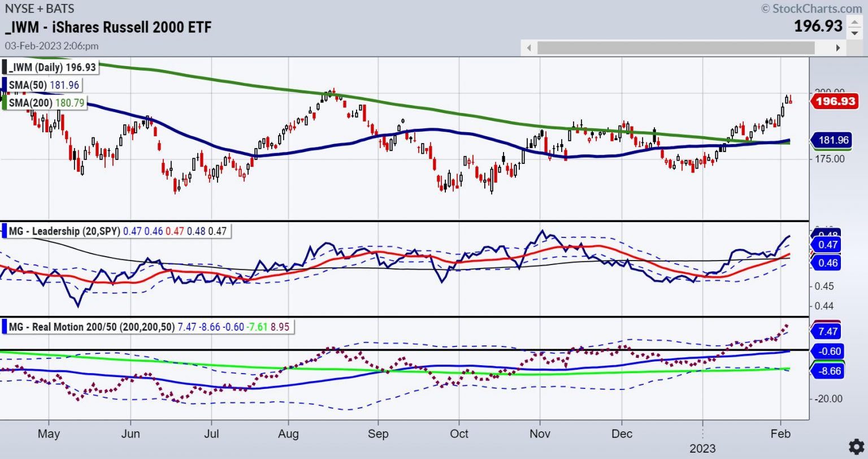Select the Nov marker on the time axis
Screen dimensions: 868x459
click(x=540, y=434)
